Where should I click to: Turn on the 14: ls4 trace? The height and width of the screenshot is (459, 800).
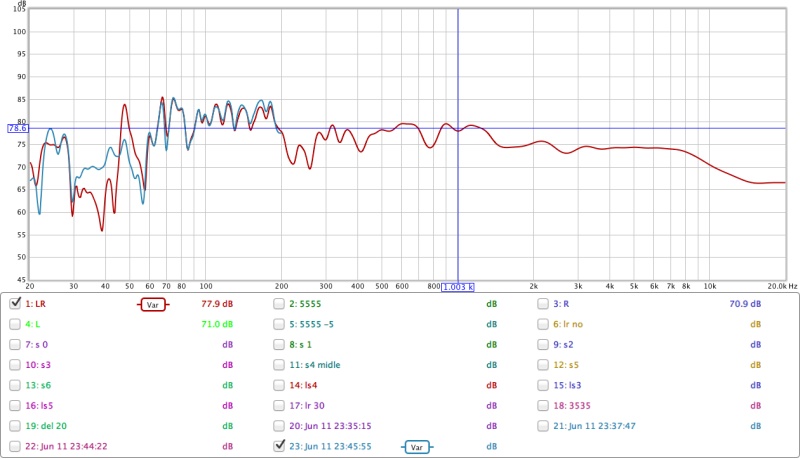pyautogui.click(x=280, y=385)
